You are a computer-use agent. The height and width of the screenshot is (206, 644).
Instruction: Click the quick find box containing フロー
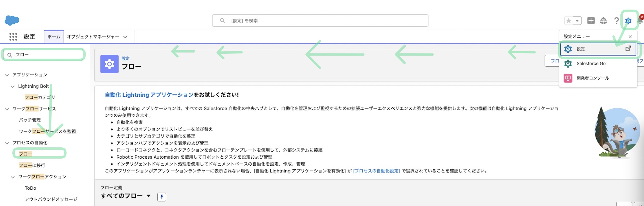[x=43, y=55]
